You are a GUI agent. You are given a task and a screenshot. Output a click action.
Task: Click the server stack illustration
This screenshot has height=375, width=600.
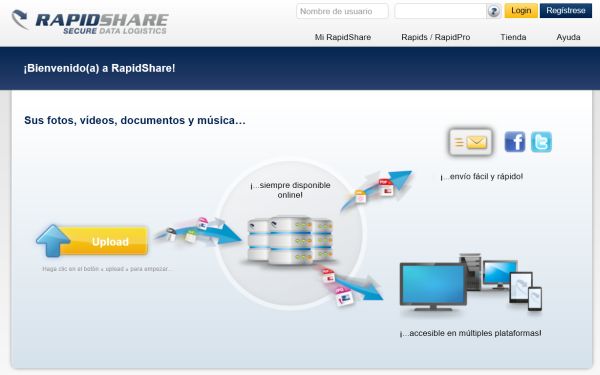pyautogui.click(x=291, y=240)
